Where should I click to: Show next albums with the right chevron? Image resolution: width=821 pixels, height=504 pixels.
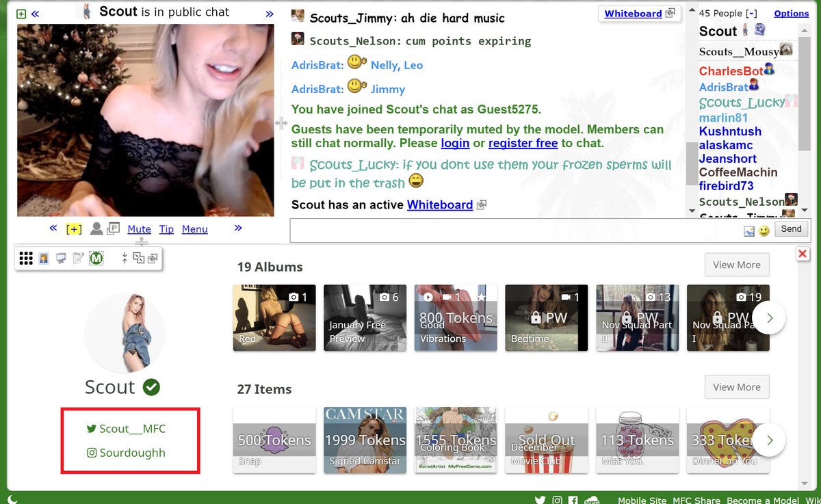770,318
